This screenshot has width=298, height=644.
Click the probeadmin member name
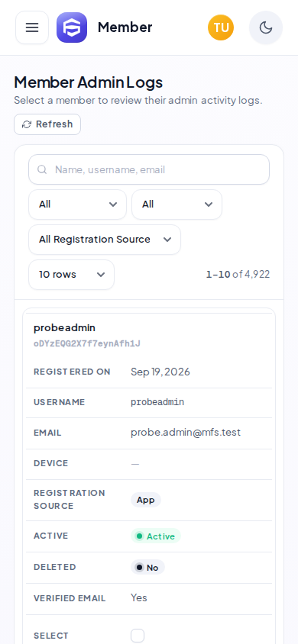coord(64,328)
